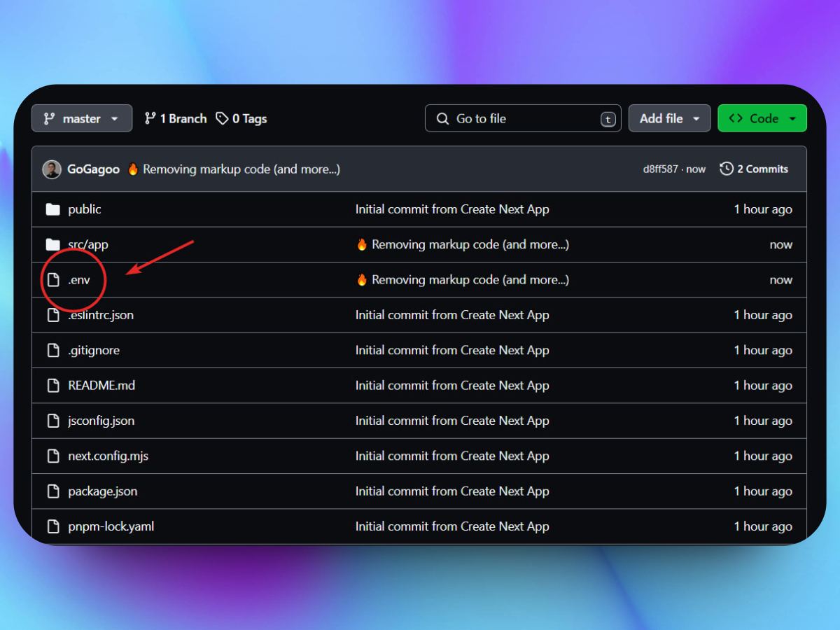Open the jsconfig.json file
840x630 pixels.
[101, 421]
